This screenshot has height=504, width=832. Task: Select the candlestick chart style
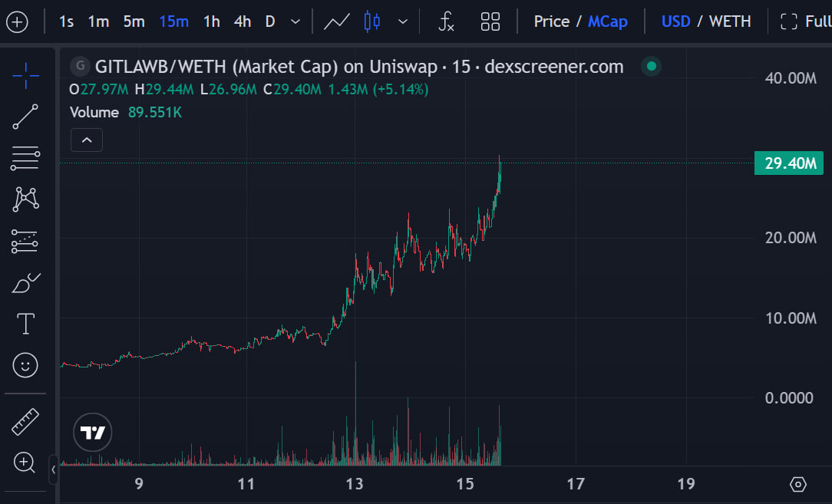[372, 21]
